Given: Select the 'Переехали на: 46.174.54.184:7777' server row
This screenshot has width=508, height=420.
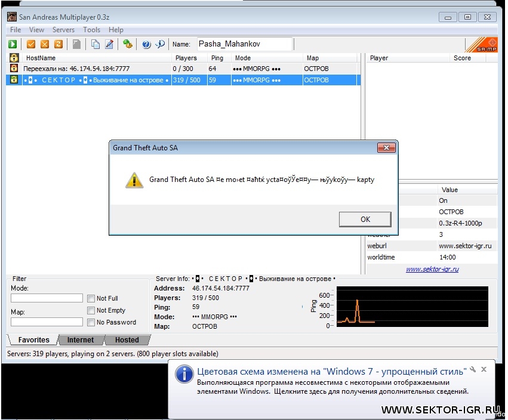Looking at the screenshot, I should point(183,69).
